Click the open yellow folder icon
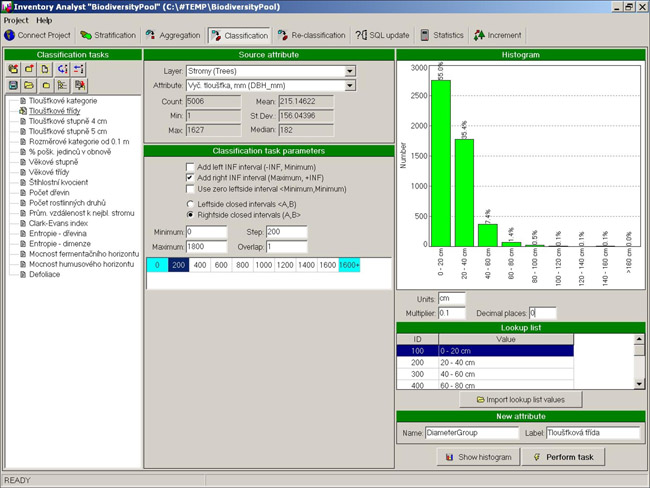This screenshot has height=488, width=650. (31, 85)
